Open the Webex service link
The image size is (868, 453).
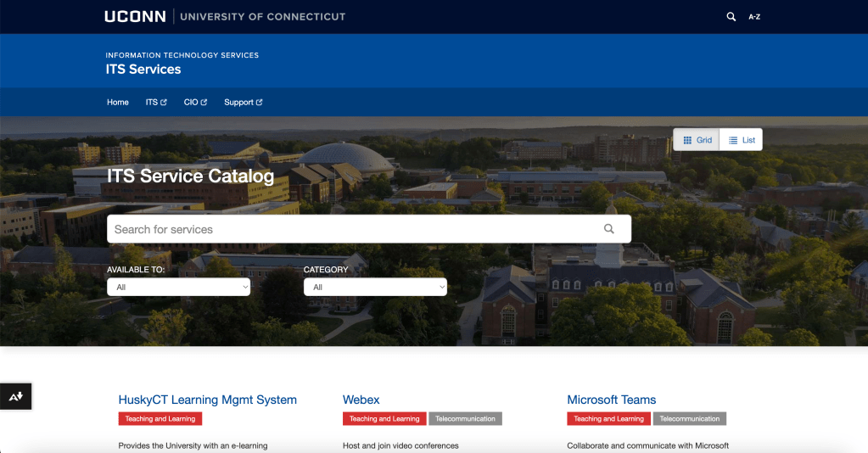(x=361, y=400)
